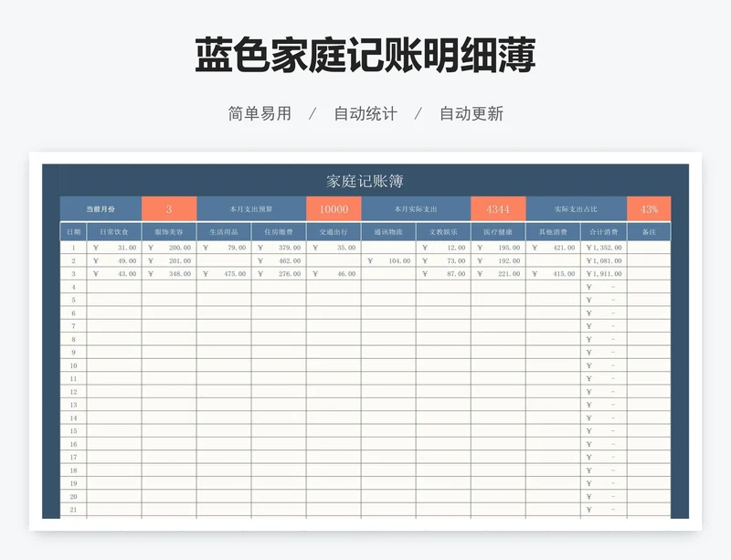Select the 104.00 通讯物流 cell
This screenshot has width=731, height=560.
(x=388, y=260)
